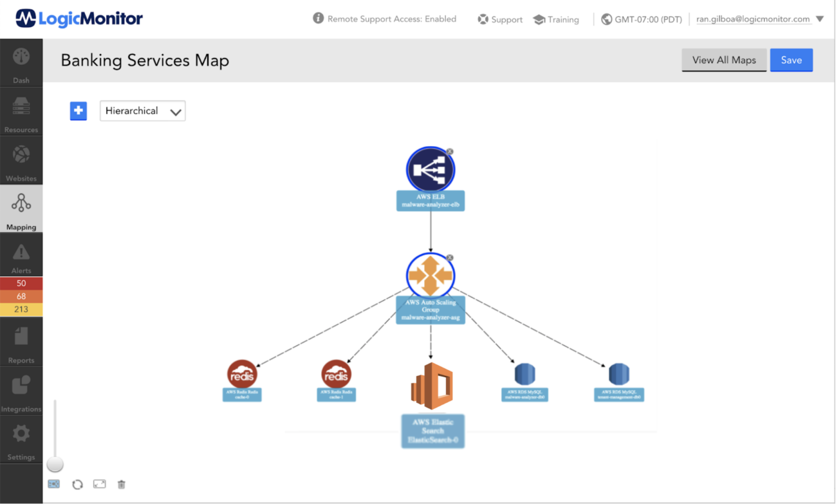Click the redis cache-0 node
836x504 pixels.
click(242, 374)
